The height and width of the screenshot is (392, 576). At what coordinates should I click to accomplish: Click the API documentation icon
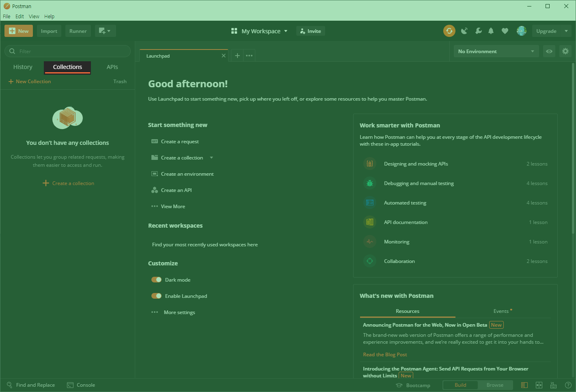coord(370,222)
